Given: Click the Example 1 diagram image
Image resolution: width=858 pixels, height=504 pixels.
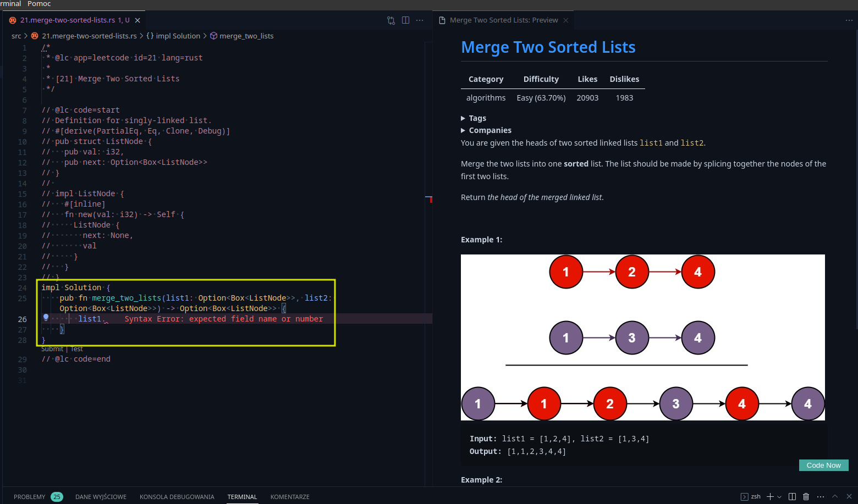Looking at the screenshot, I should (643, 337).
